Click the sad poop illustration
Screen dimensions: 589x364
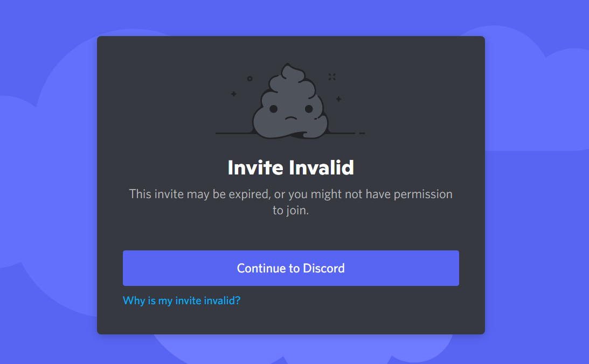point(290,101)
